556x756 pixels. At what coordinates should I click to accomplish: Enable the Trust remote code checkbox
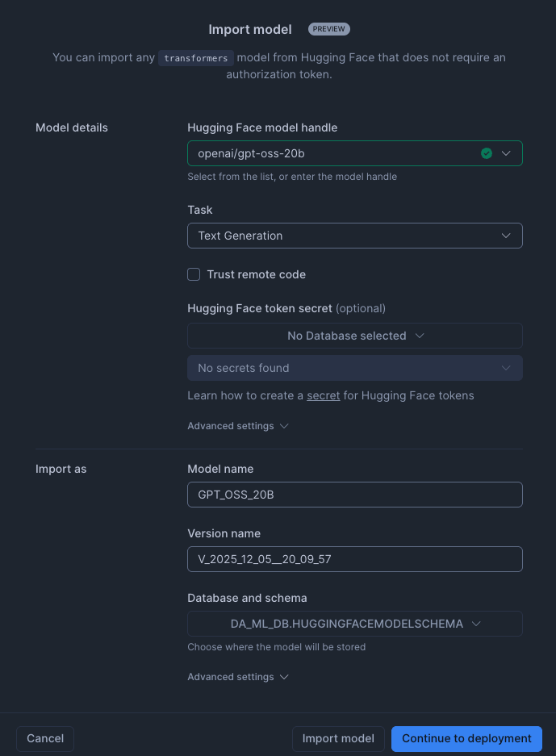(194, 274)
